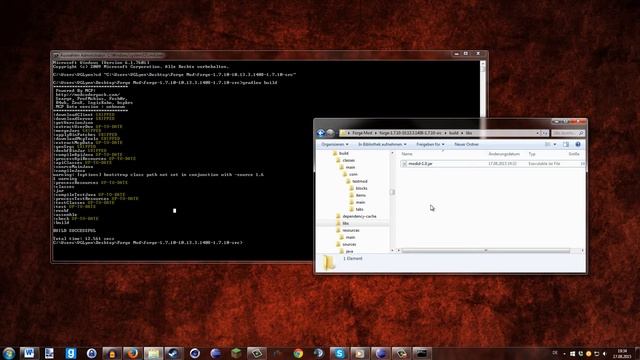Click Forge Mod in the address breadcrumb
The image size is (640, 360).
[x=362, y=133]
